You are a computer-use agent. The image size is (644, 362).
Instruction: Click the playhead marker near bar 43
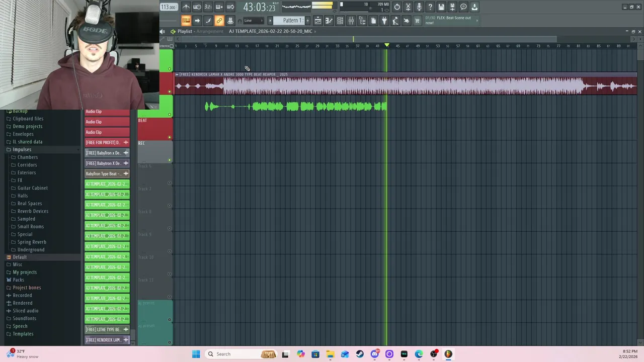click(387, 45)
